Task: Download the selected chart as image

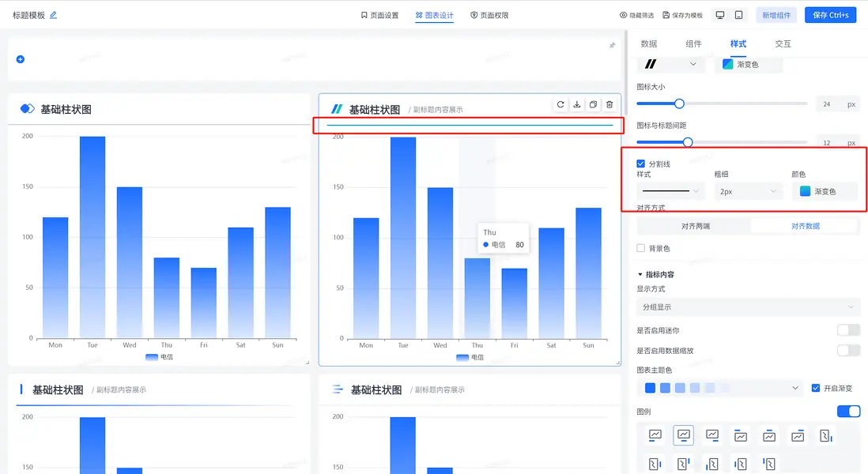Action: click(x=577, y=104)
